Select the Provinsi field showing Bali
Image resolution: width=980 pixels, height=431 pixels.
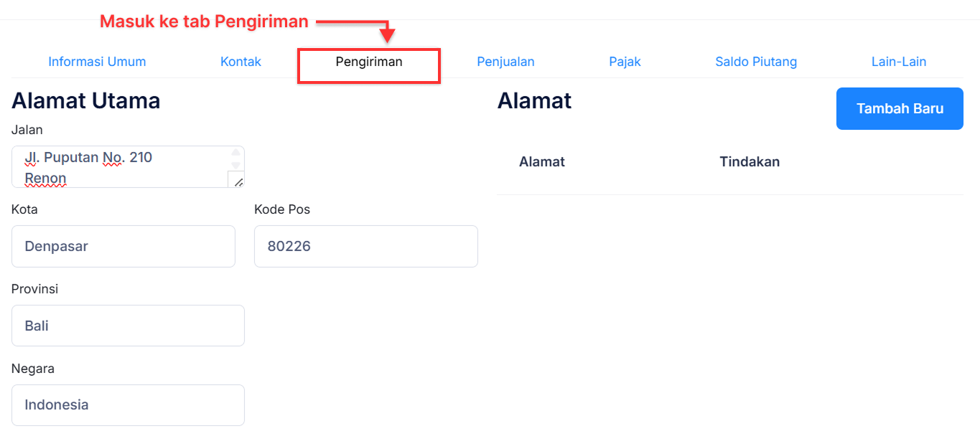[x=128, y=325]
